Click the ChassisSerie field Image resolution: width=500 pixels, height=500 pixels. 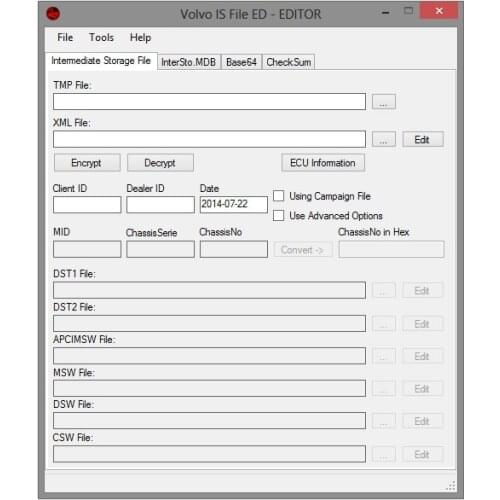160,249
